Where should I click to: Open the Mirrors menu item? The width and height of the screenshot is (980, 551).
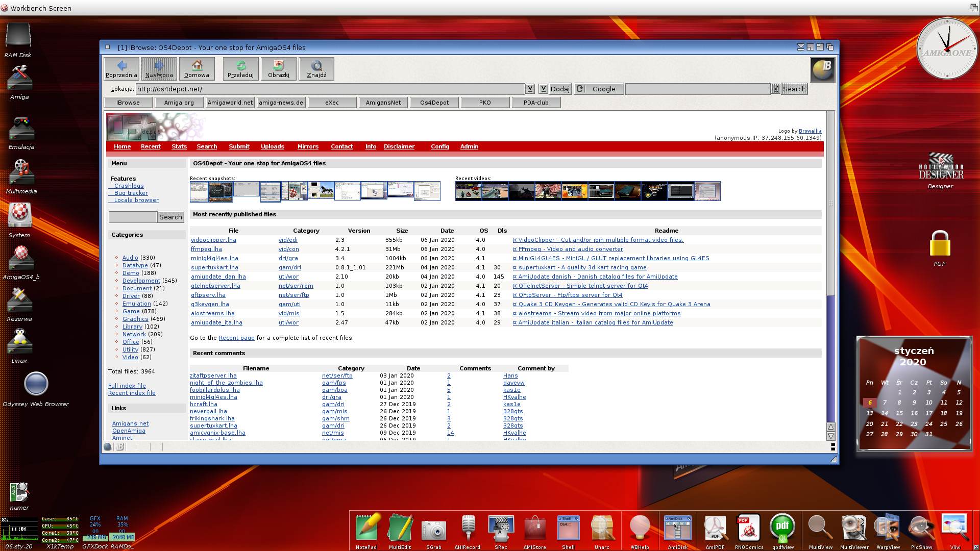click(308, 146)
